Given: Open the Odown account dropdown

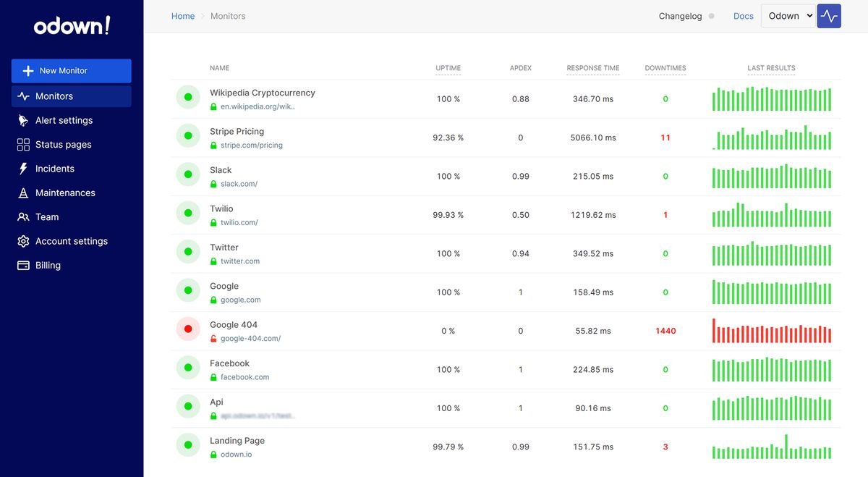Looking at the screenshot, I should click(788, 16).
